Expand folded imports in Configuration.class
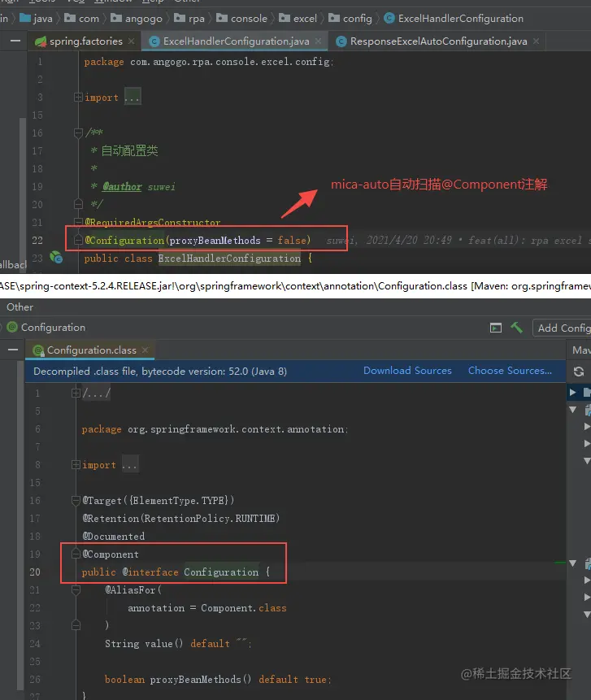This screenshot has height=700, width=591. tap(76, 465)
